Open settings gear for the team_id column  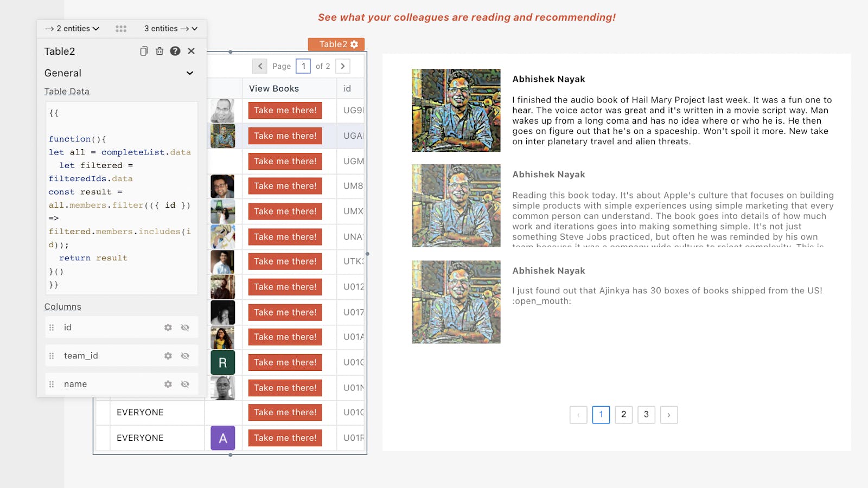coord(168,356)
